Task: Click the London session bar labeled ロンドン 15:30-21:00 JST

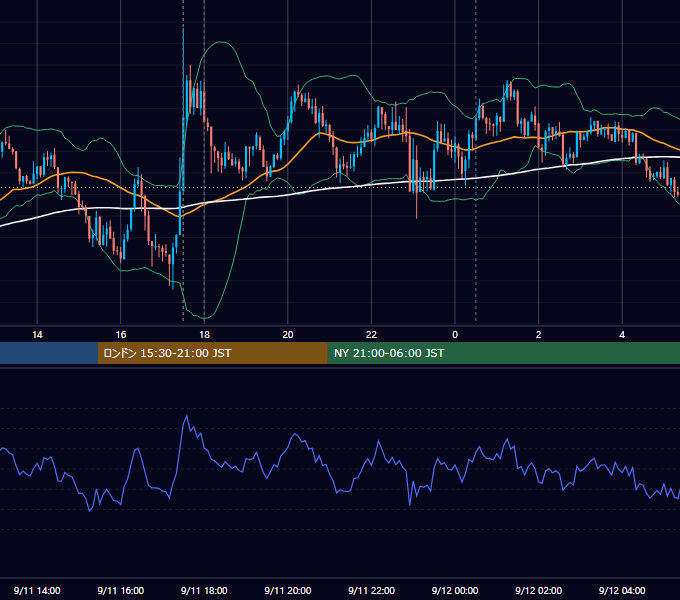Action: (x=212, y=353)
